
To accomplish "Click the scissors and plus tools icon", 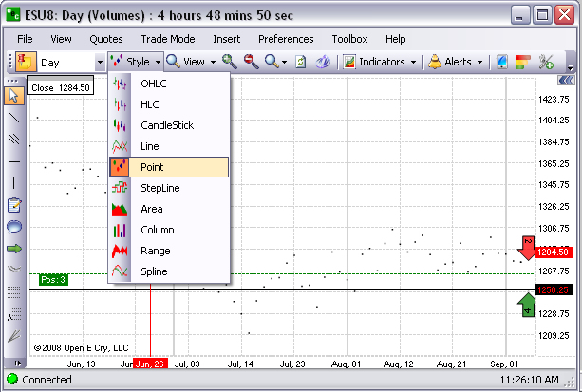I will coord(546,62).
